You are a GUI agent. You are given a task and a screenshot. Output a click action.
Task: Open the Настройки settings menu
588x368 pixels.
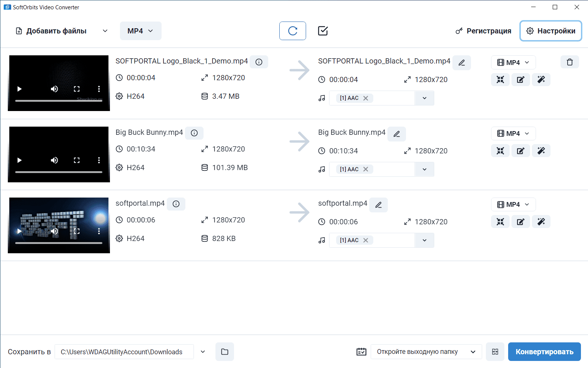point(551,31)
